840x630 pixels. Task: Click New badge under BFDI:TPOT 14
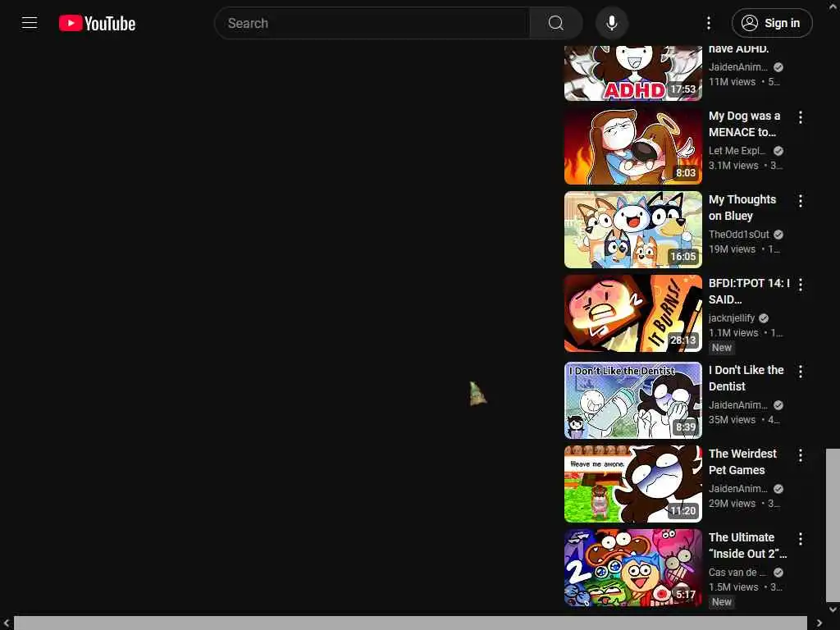click(721, 348)
